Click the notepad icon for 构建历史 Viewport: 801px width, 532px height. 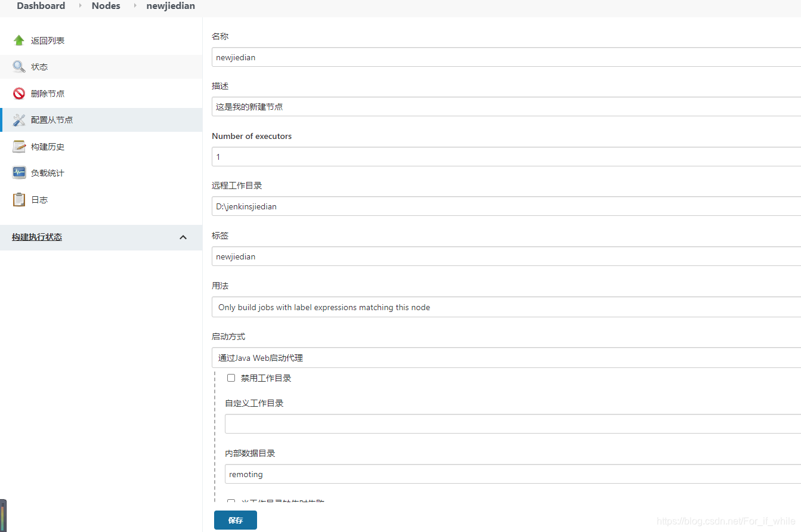click(19, 147)
